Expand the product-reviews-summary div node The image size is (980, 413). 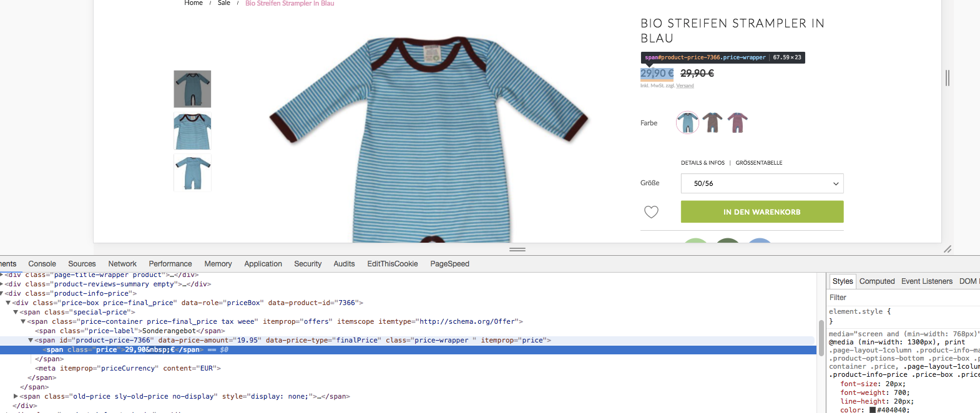tap(2, 284)
